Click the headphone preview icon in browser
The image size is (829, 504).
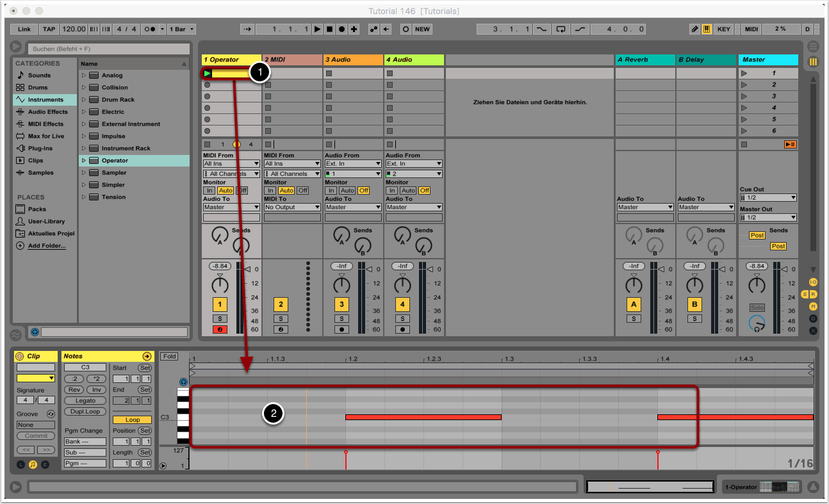pyautogui.click(x=35, y=332)
